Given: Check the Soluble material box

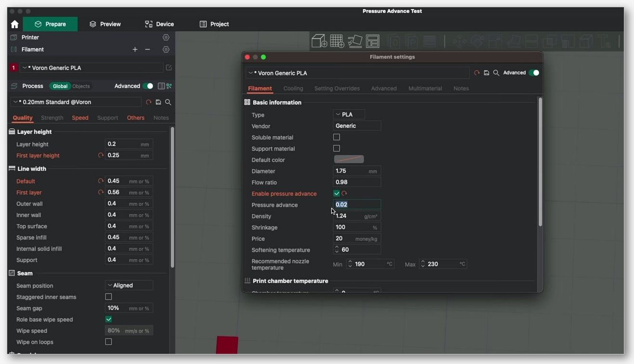Looking at the screenshot, I should point(336,137).
